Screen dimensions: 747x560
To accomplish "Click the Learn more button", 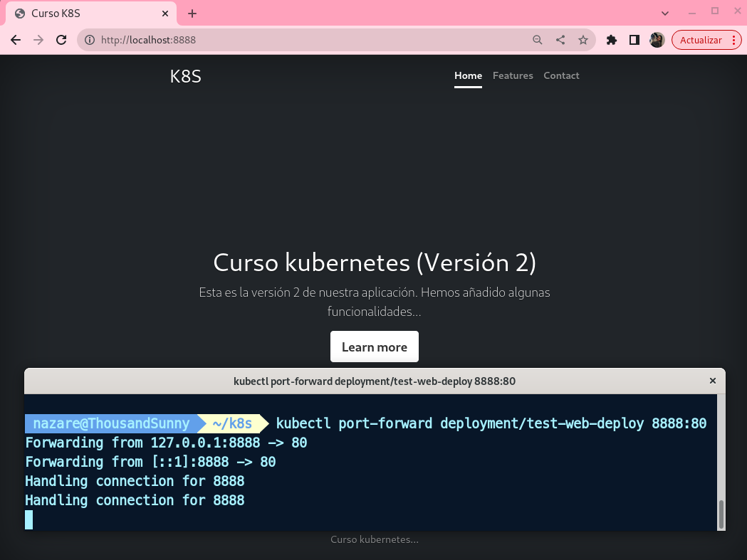I will click(x=374, y=347).
